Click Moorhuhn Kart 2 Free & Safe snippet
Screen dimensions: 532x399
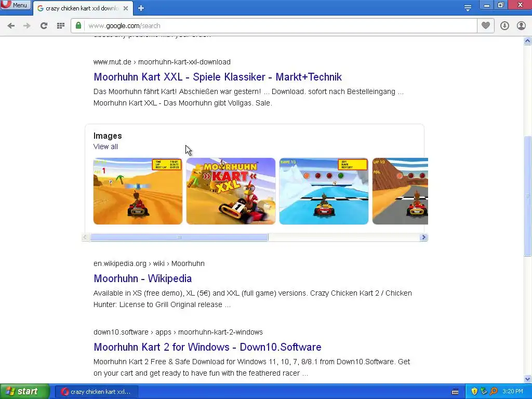(x=252, y=367)
